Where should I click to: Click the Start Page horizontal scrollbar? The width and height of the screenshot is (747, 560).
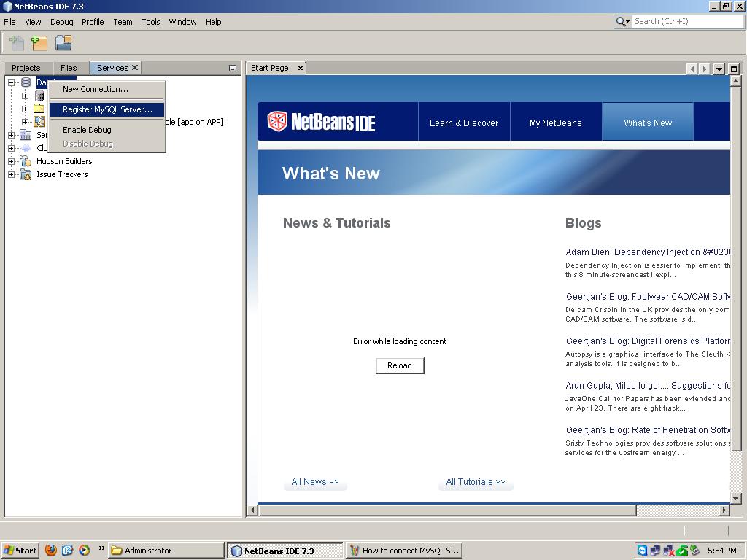pos(447,510)
